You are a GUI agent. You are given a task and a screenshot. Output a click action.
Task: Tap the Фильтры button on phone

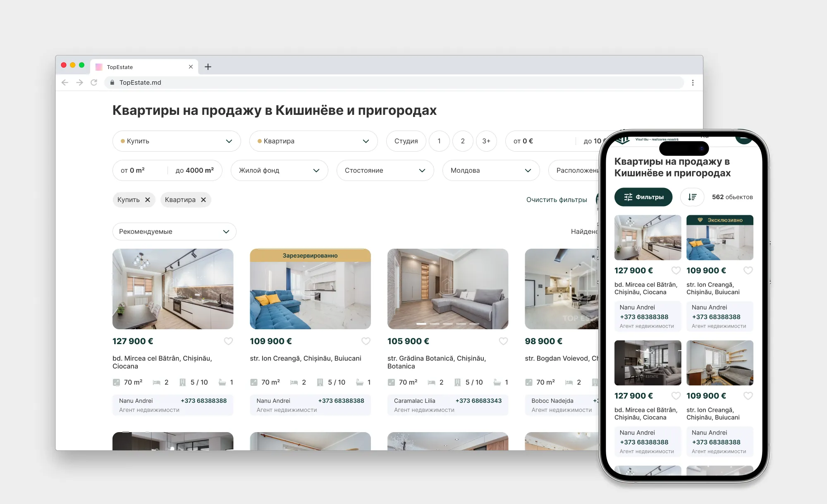[x=643, y=197]
